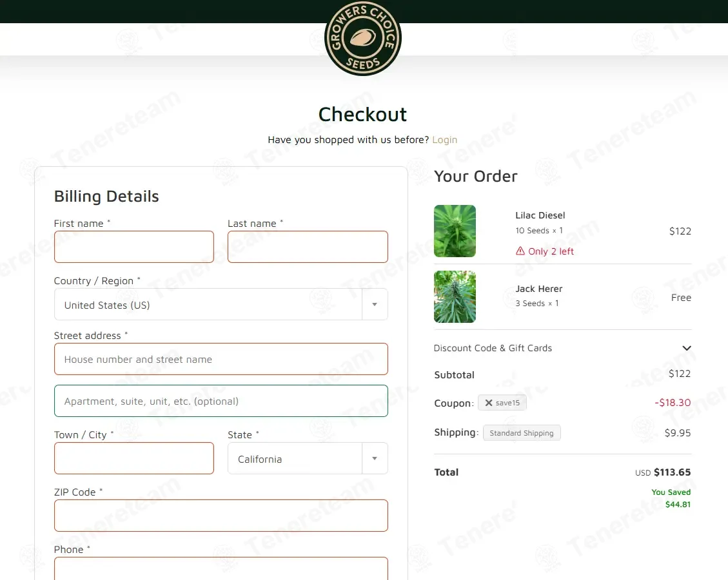Image resolution: width=728 pixels, height=580 pixels.
Task: Click the Lilac Diesel product thumbnail
Action: pyautogui.click(x=455, y=231)
